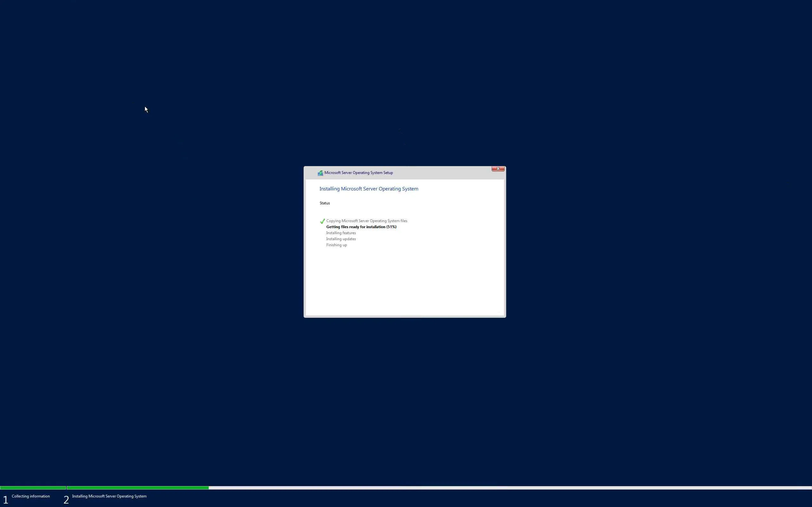This screenshot has height=507, width=812.
Task: Click the step number 1 at the bottom
Action: (x=5, y=500)
